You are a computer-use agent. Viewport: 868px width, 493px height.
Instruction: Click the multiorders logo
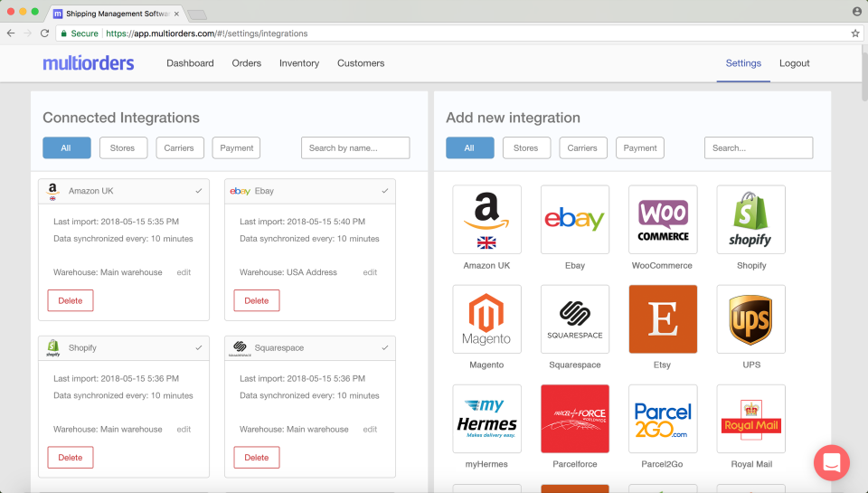89,63
